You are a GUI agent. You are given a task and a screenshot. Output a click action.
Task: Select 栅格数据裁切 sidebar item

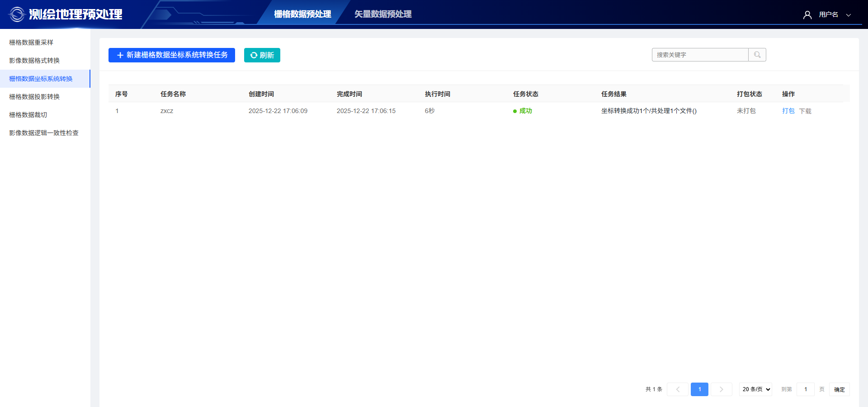point(28,115)
